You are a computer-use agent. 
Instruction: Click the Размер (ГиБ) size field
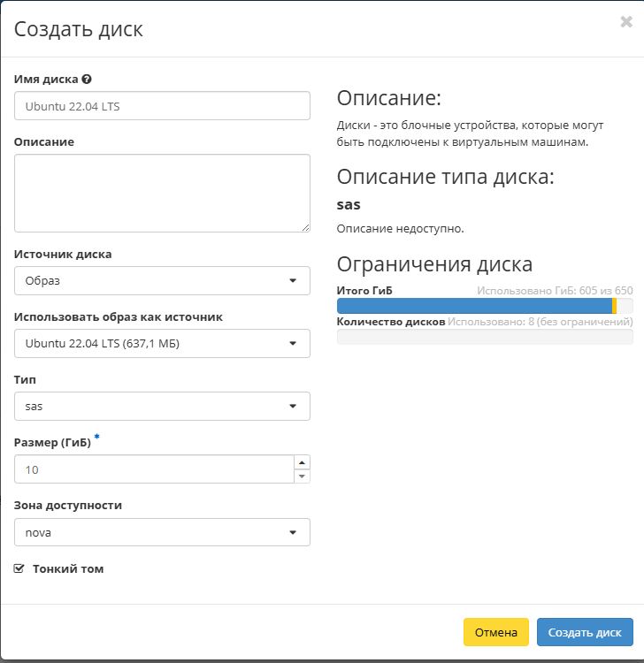[153, 469]
